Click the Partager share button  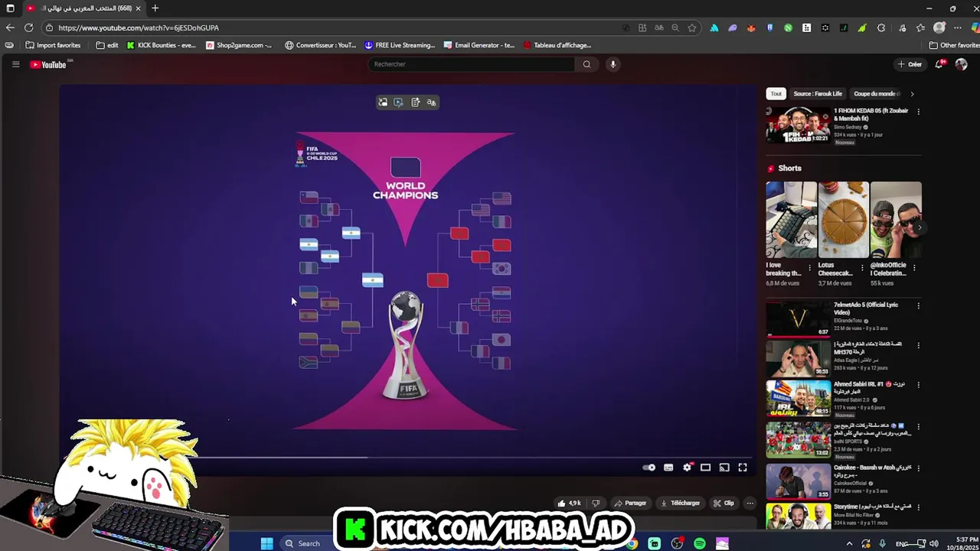pos(631,503)
